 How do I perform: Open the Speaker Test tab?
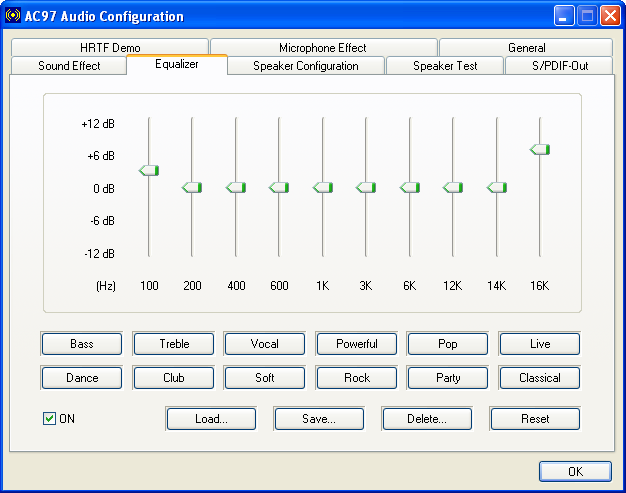445,65
